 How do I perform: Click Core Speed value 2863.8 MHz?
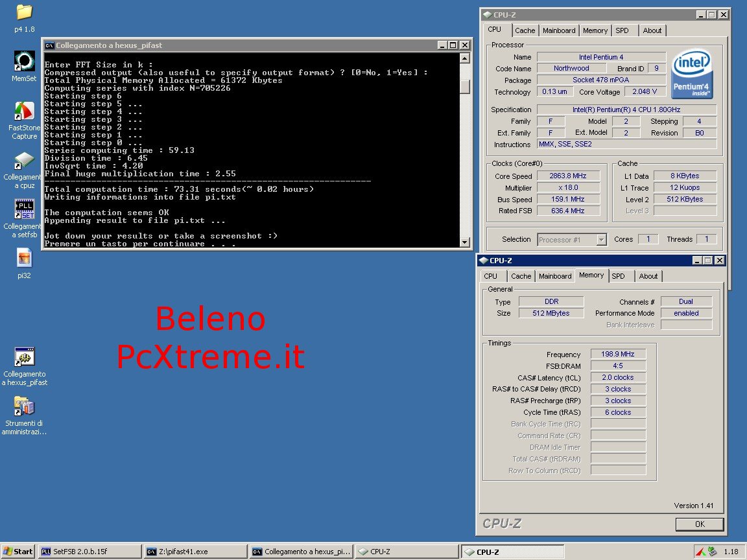coord(568,176)
